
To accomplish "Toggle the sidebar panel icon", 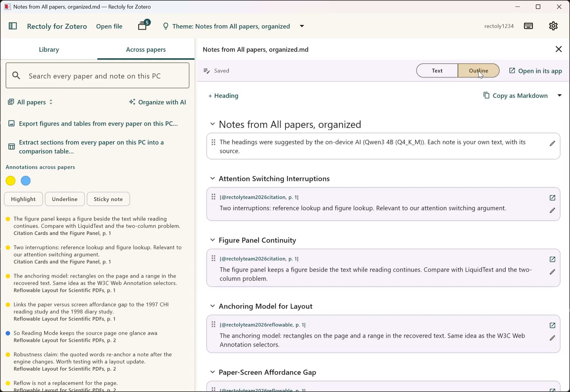I will pyautogui.click(x=13, y=26).
